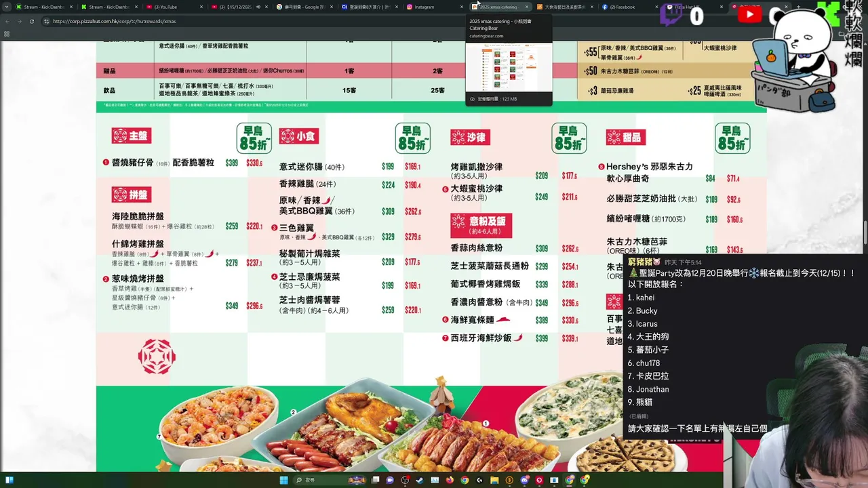This screenshot has width=868, height=488.
Task: Open Task View from the taskbar
Action: click(x=375, y=480)
